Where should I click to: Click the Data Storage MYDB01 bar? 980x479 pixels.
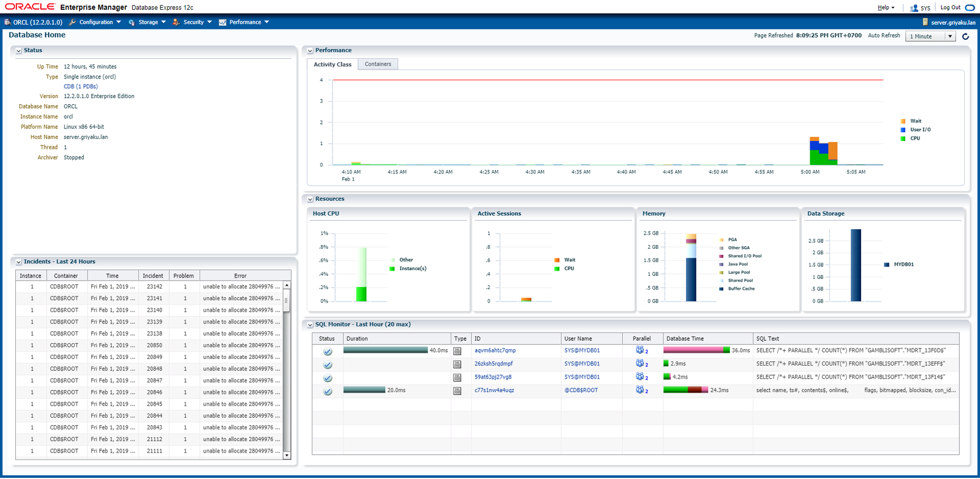tap(856, 265)
